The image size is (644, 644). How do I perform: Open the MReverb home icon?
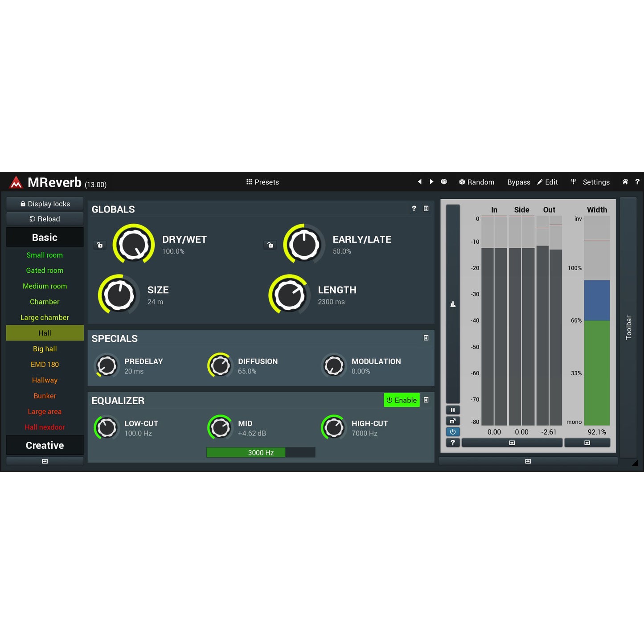[x=625, y=182]
